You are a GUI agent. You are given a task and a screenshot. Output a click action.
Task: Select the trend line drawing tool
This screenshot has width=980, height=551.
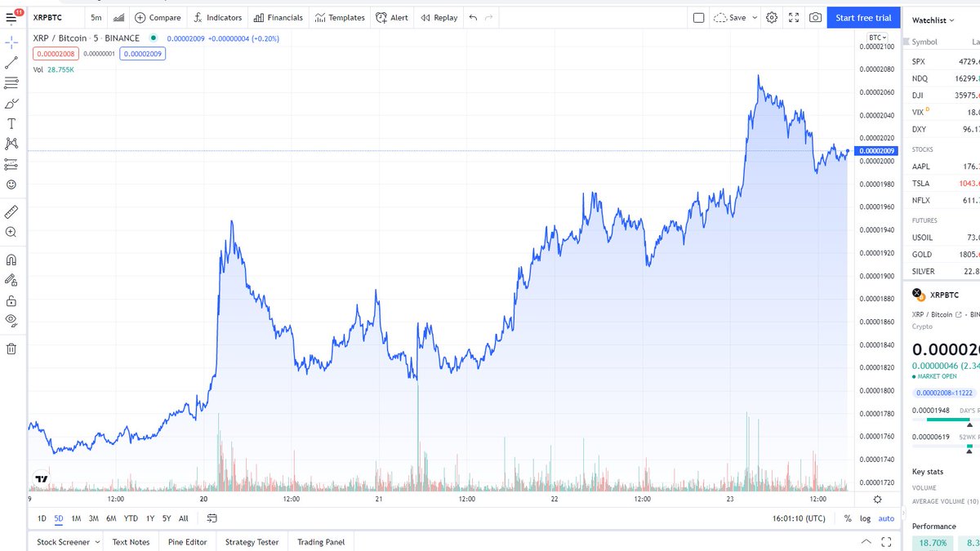tap(11, 62)
